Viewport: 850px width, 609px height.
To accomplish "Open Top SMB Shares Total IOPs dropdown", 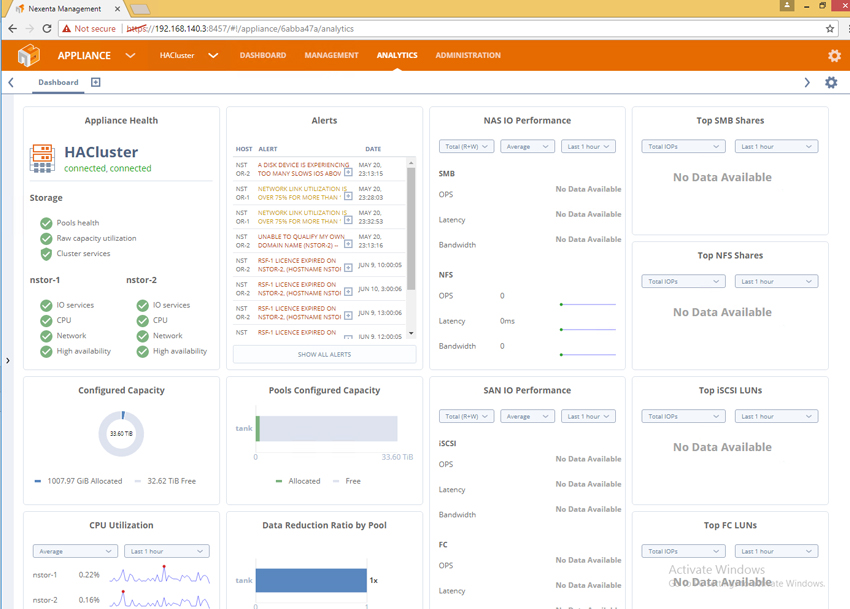I will tap(683, 146).
